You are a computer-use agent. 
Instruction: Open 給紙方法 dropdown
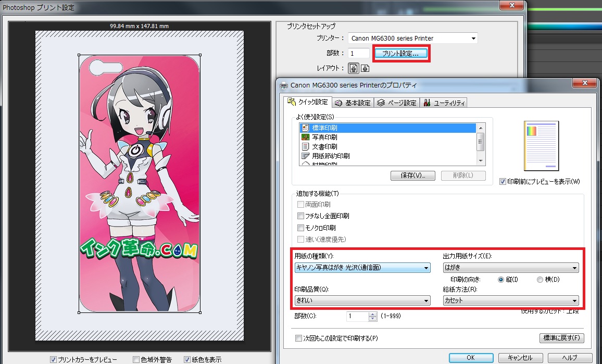(511, 300)
